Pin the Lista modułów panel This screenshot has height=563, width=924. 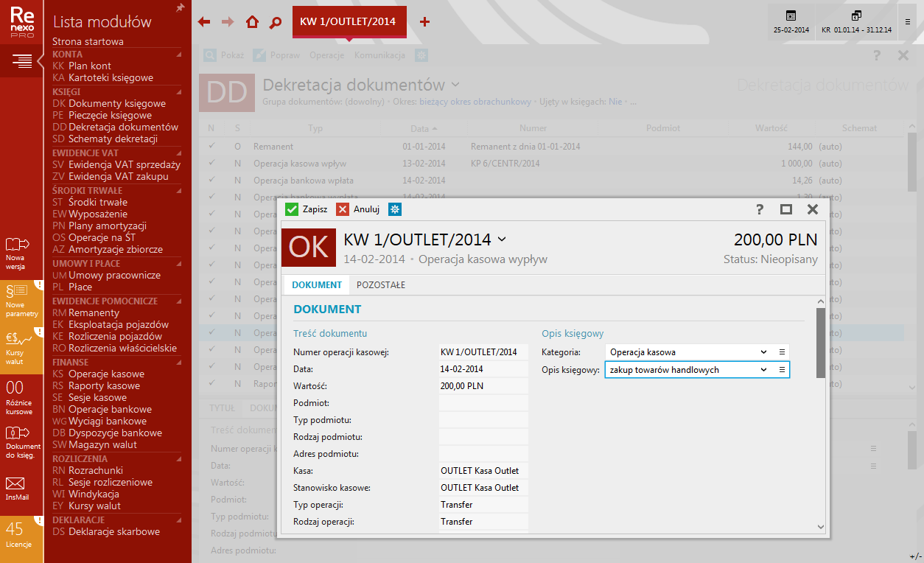pos(180,8)
